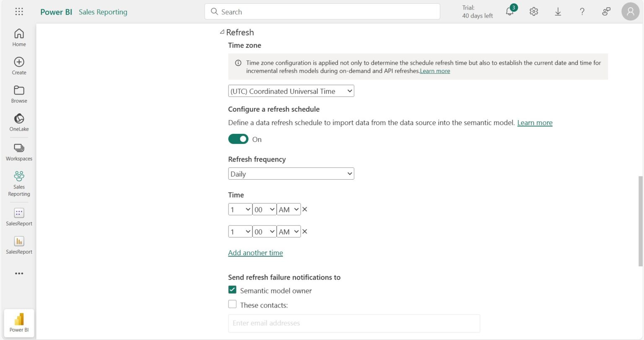Open Power BI settings gear
The height and width of the screenshot is (340, 644).
(x=533, y=11)
